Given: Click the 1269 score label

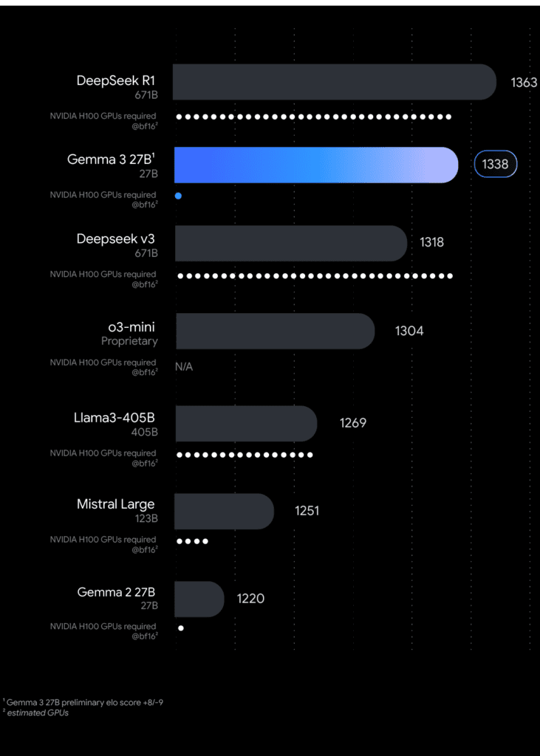Looking at the screenshot, I should (x=353, y=423).
